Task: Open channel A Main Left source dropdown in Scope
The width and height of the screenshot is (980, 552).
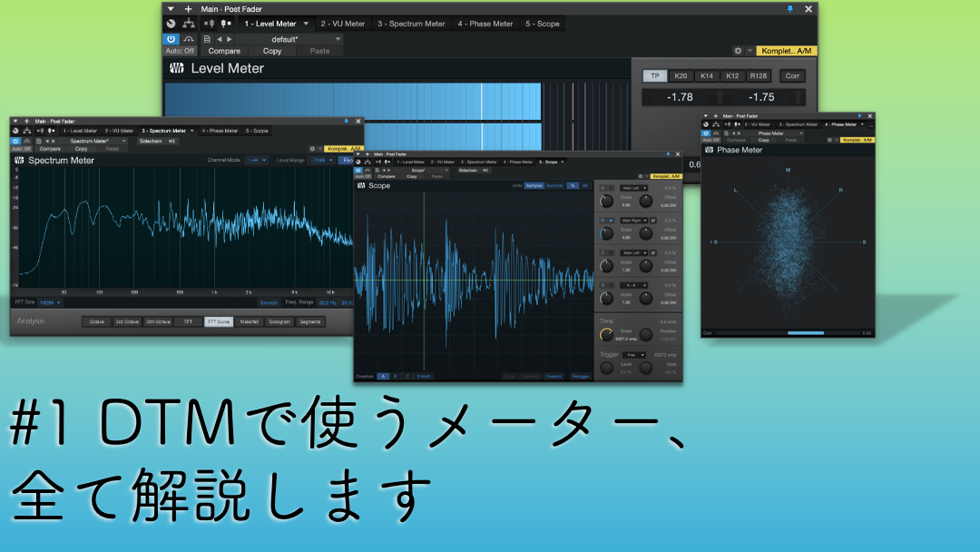Action: pyautogui.click(x=633, y=188)
